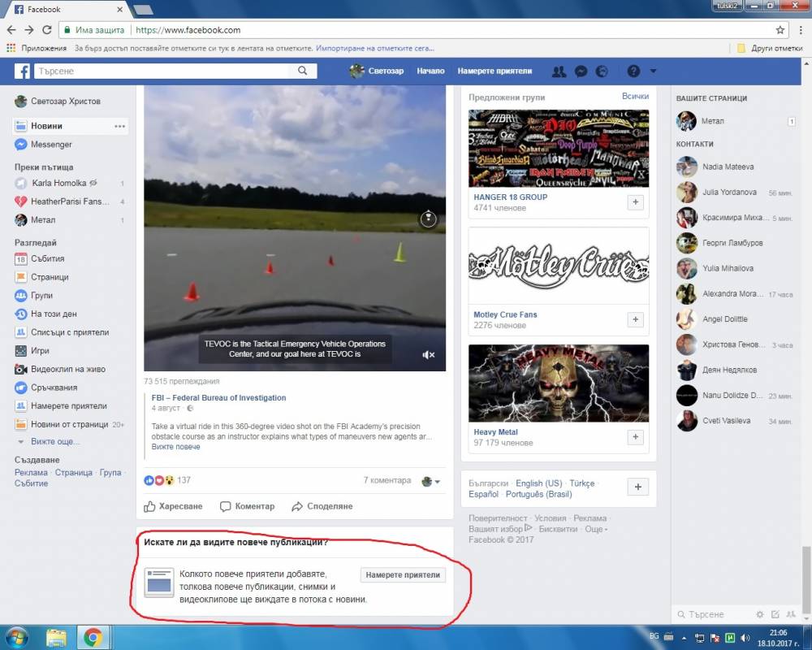Open the Messenger messages icon in the top bar
Screen dimensions: 812x650
pos(581,71)
